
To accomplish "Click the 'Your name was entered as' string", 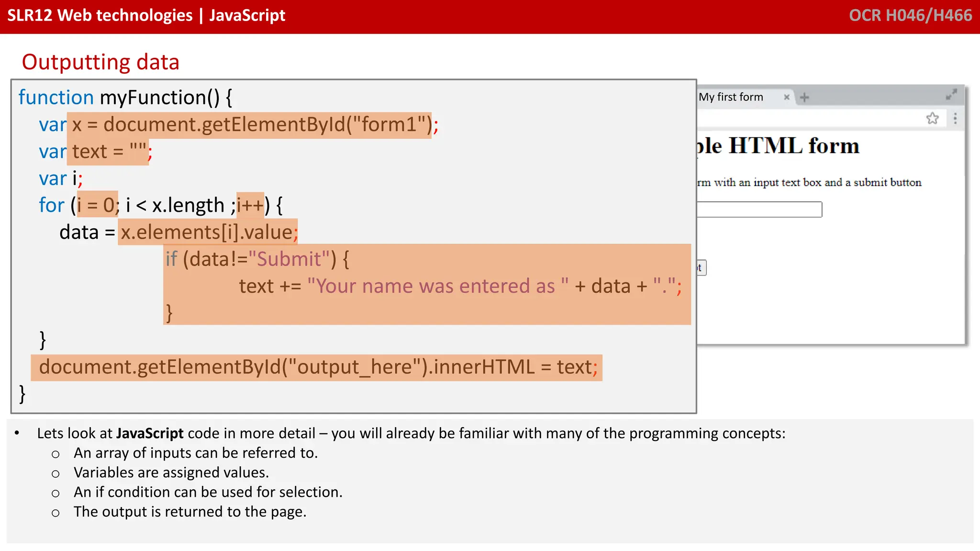I will 438,286.
